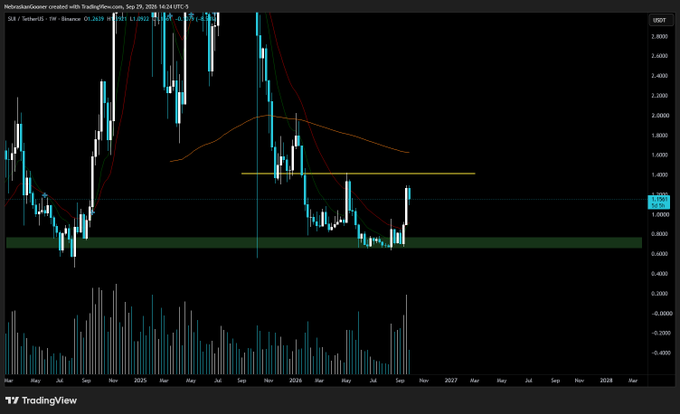Image resolution: width=680 pixels, height=414 pixels.
Task: Click the 2.0000 price axis label
Action: pos(659,116)
